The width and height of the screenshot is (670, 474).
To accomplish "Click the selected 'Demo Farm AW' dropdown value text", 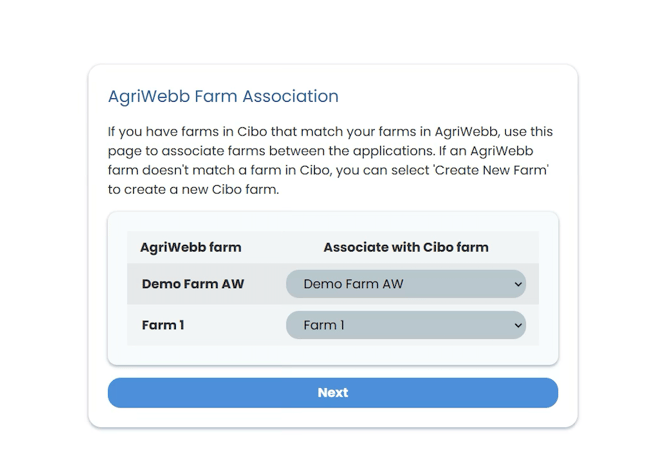I will 353,284.
